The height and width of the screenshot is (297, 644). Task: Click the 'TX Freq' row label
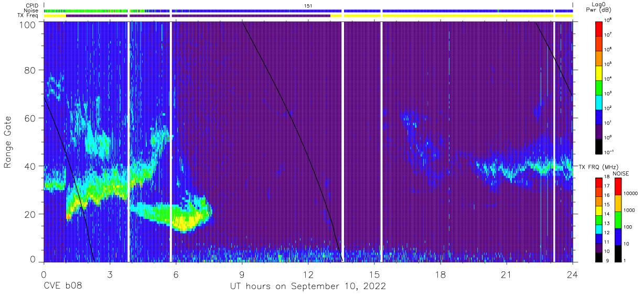tap(28, 16)
